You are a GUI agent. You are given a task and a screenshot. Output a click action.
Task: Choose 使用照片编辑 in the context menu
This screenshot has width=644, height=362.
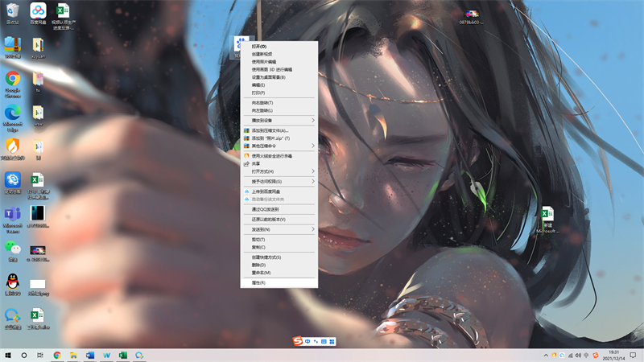pos(279,62)
